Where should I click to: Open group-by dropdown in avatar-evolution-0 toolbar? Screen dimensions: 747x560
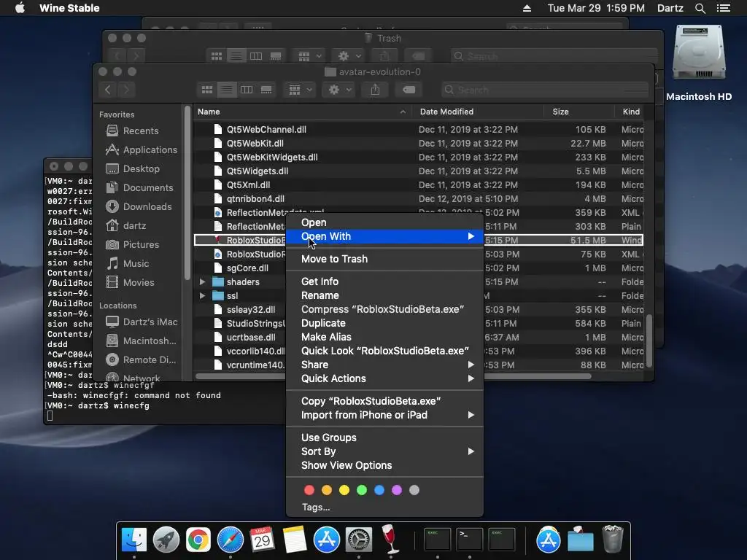(300, 90)
